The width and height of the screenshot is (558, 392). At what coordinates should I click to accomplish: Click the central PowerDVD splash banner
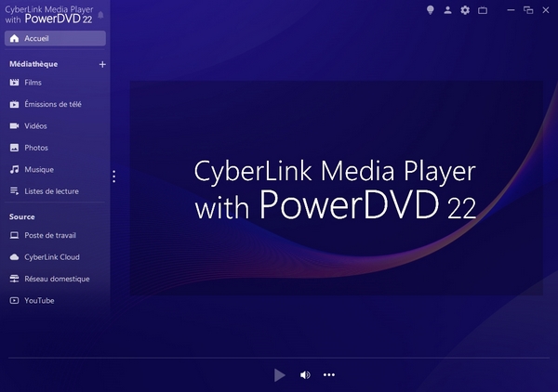[336, 188]
